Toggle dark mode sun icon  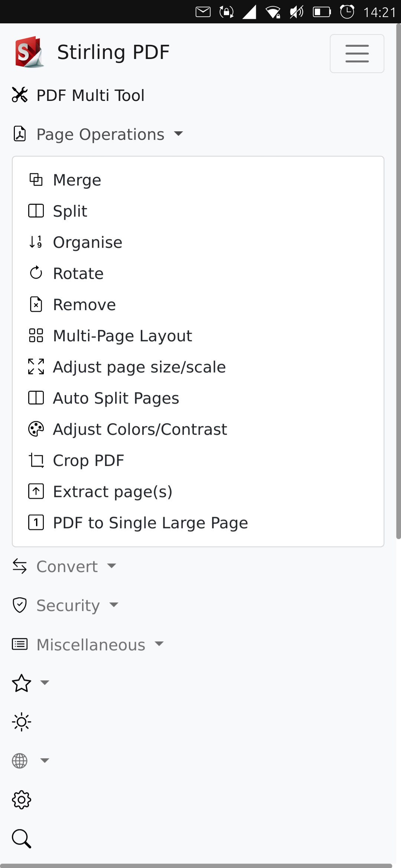[22, 722]
